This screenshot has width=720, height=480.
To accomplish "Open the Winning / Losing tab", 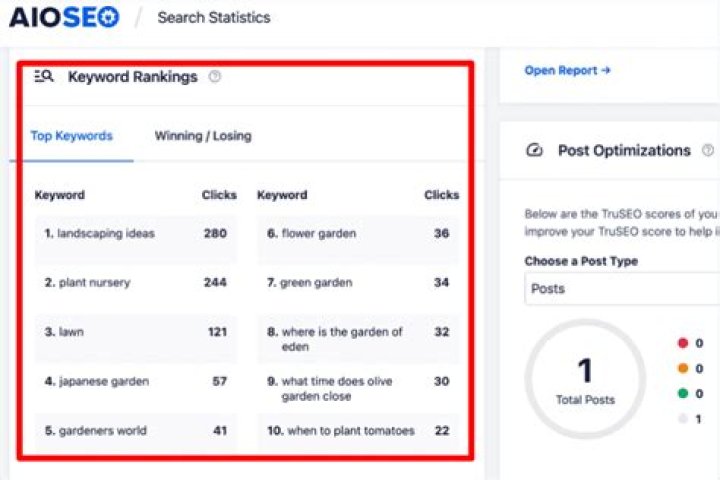I will tap(203, 136).
